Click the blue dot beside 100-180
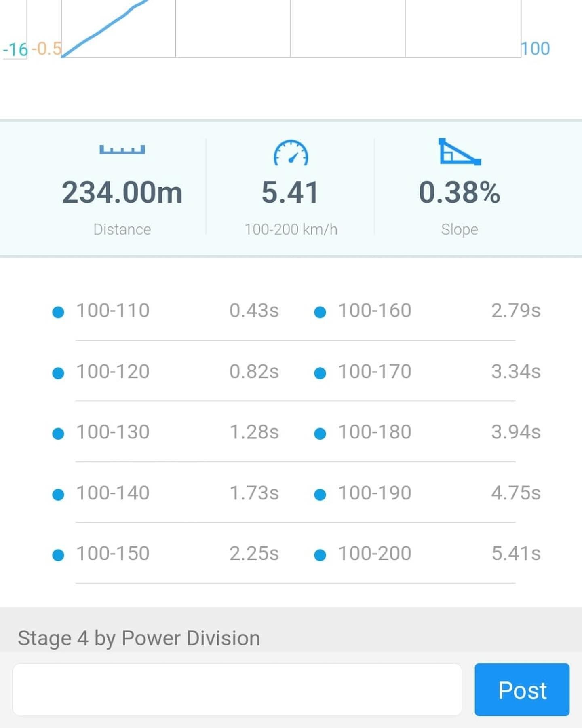This screenshot has height=728, width=582. click(x=320, y=434)
